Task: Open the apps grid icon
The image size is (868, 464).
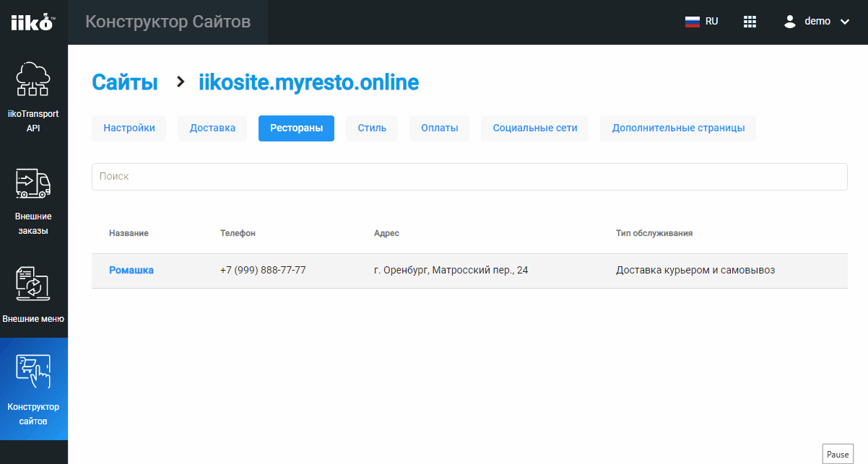Action: (750, 22)
